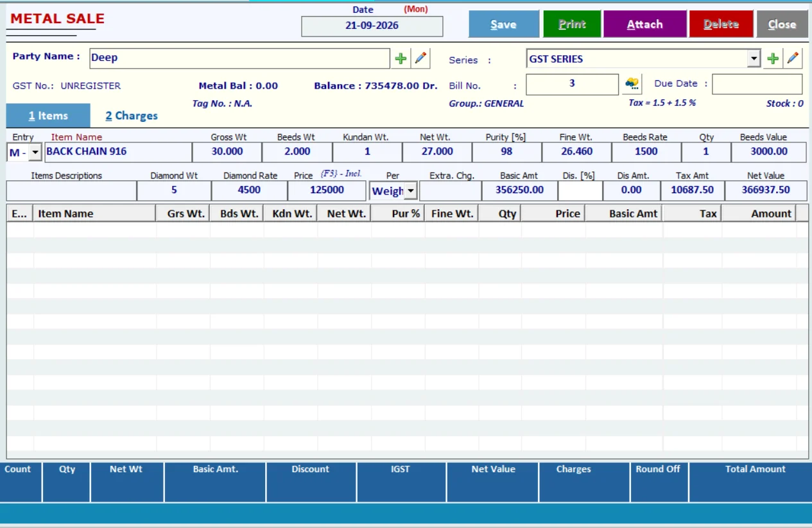
Task: Click the Item Name field BACK CHAIN 916
Action: tap(118, 152)
